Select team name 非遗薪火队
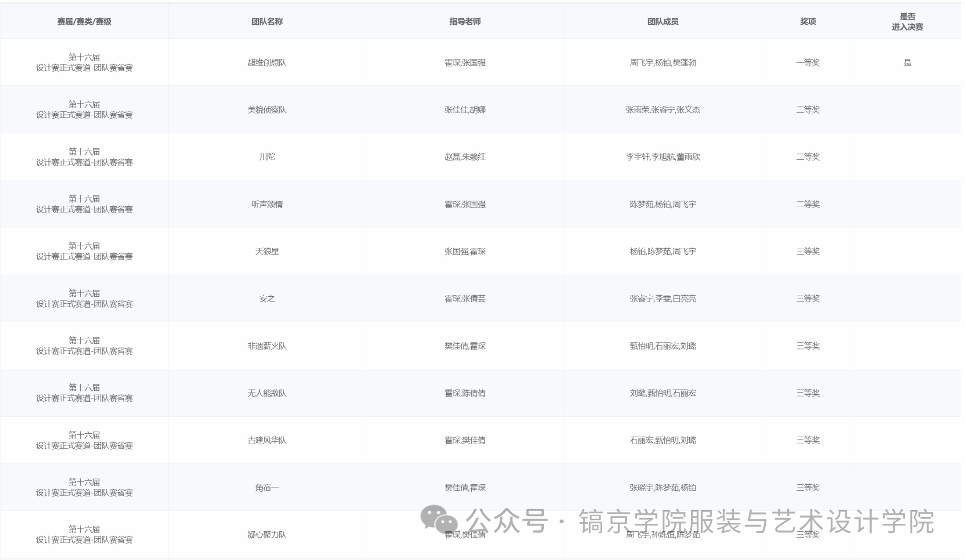 pyautogui.click(x=267, y=346)
